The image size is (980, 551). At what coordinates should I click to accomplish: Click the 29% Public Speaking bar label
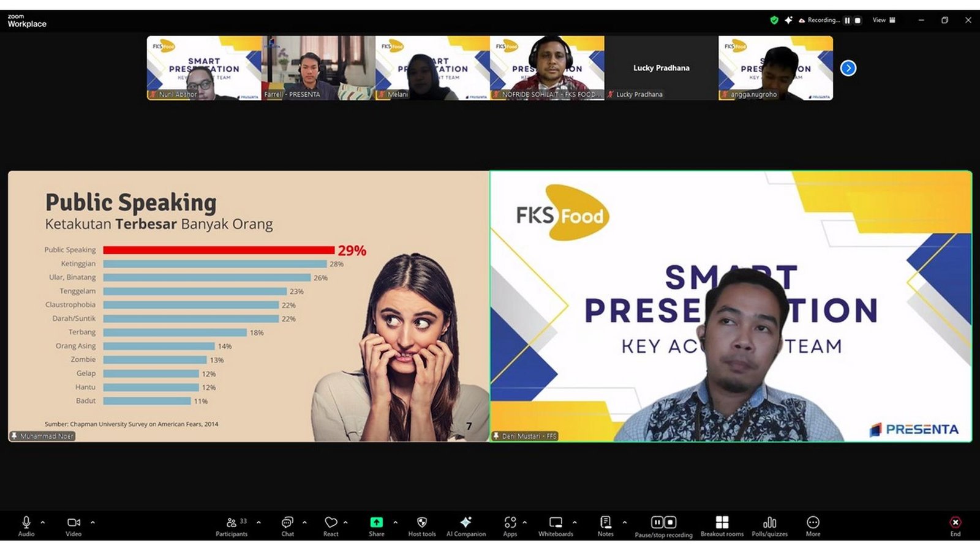(x=352, y=250)
